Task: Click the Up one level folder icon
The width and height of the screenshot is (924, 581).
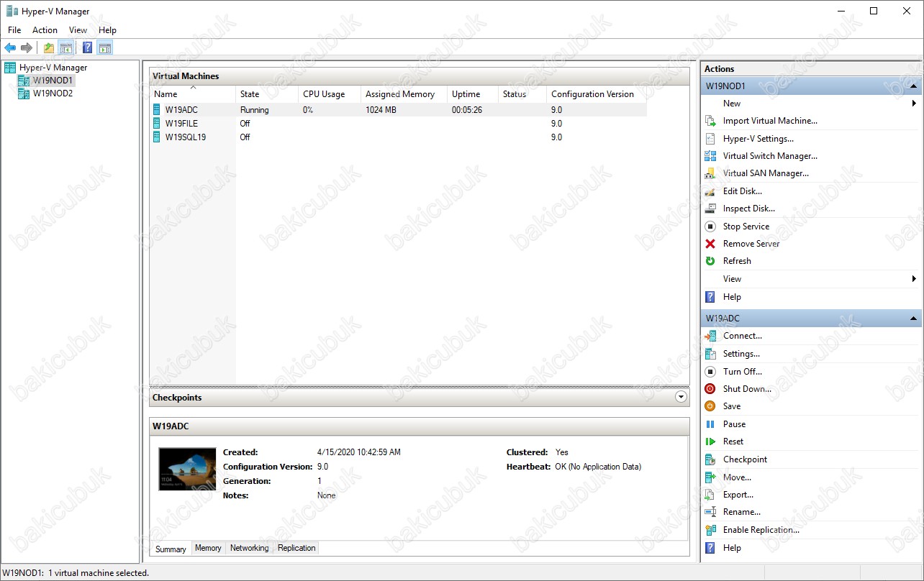Action: click(49, 48)
